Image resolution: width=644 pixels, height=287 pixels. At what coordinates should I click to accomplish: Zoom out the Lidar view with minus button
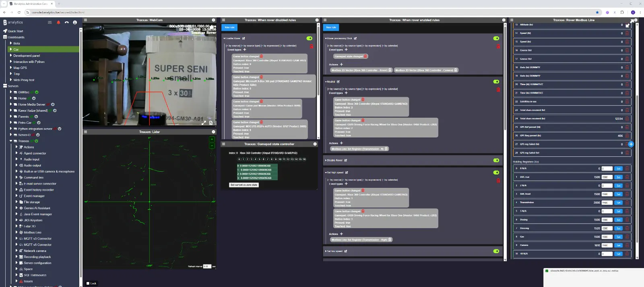pyautogui.click(x=212, y=146)
